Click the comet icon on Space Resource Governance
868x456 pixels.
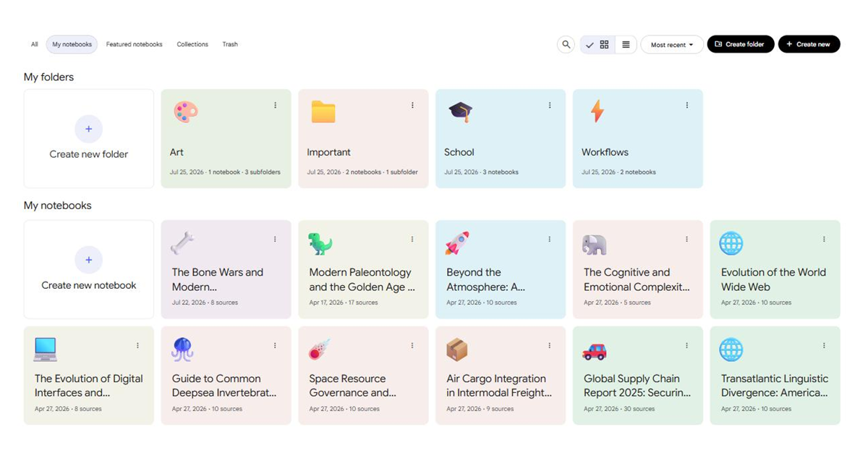pos(319,350)
